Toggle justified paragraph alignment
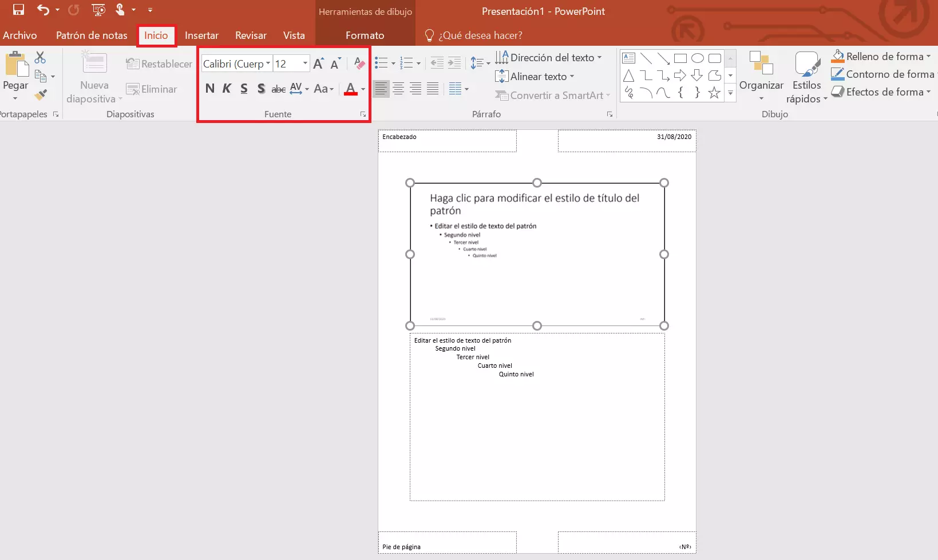Screen dimensions: 938x560 pos(433,89)
